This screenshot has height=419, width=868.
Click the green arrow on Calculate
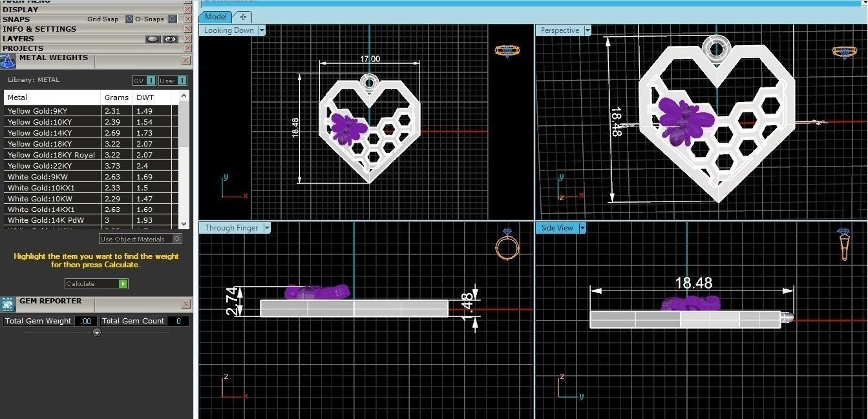(123, 284)
